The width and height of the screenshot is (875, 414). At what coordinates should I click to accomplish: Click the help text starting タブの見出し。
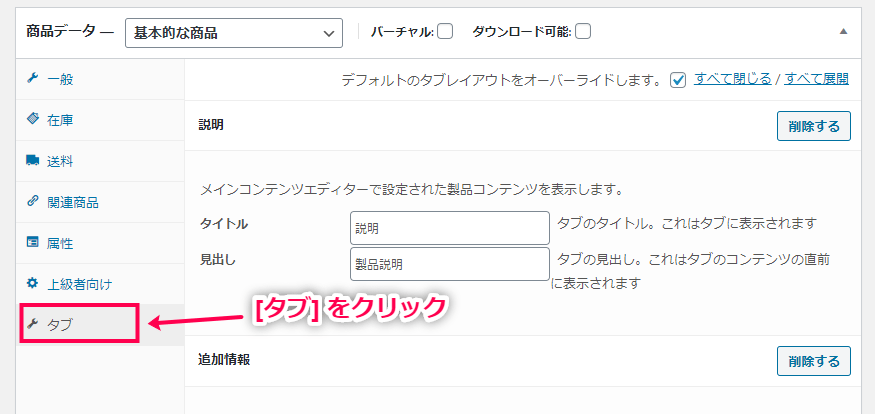(x=690, y=271)
